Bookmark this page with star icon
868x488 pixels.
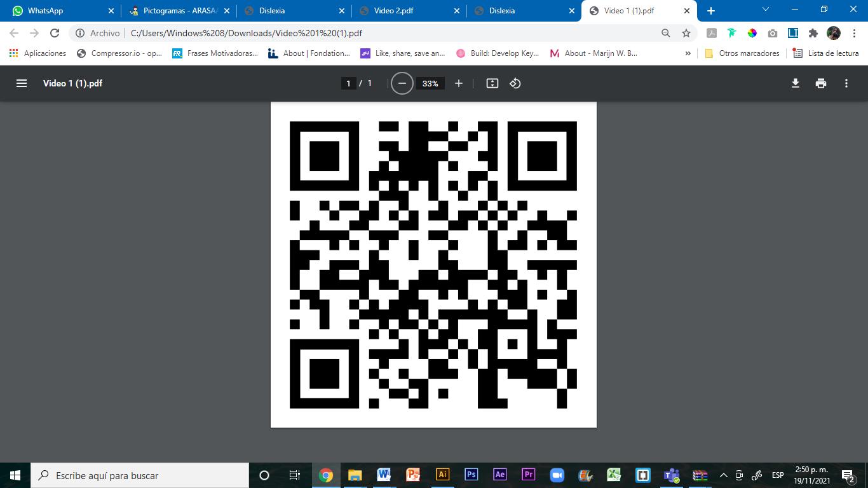tap(686, 33)
